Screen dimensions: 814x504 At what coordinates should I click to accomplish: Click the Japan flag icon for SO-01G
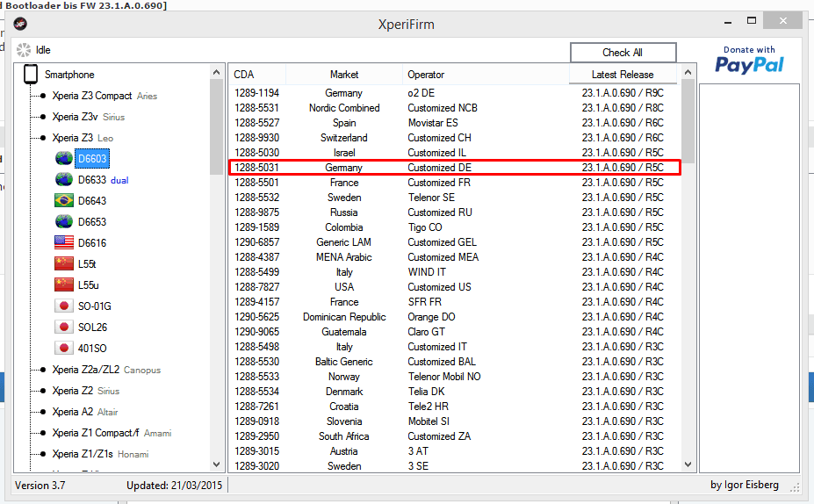tap(64, 306)
